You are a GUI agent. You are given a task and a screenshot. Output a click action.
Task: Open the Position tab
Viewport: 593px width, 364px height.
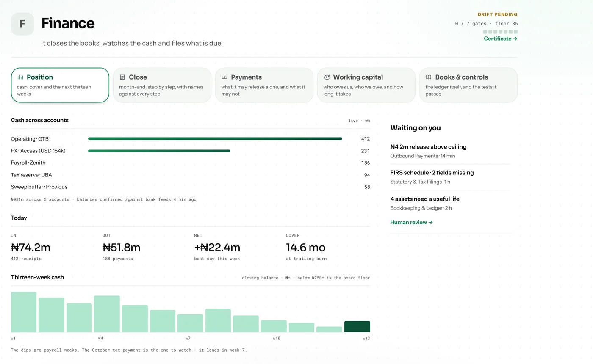60,85
